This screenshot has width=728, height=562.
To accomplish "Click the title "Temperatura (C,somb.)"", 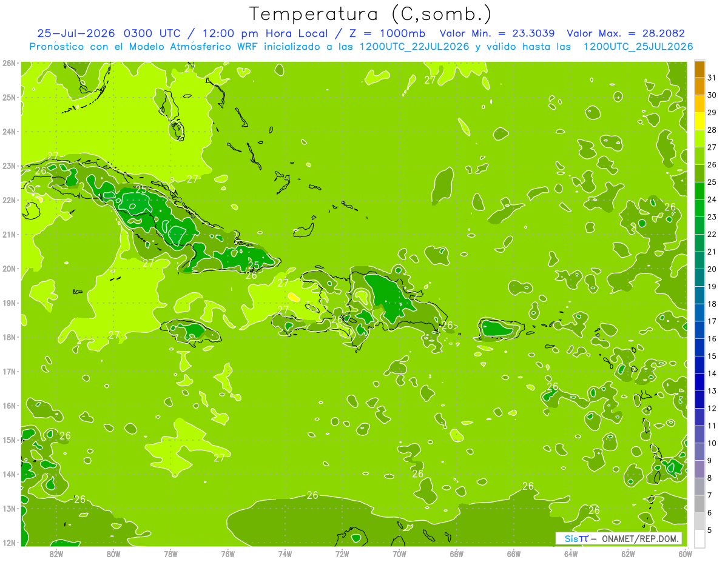I will coord(371,14).
